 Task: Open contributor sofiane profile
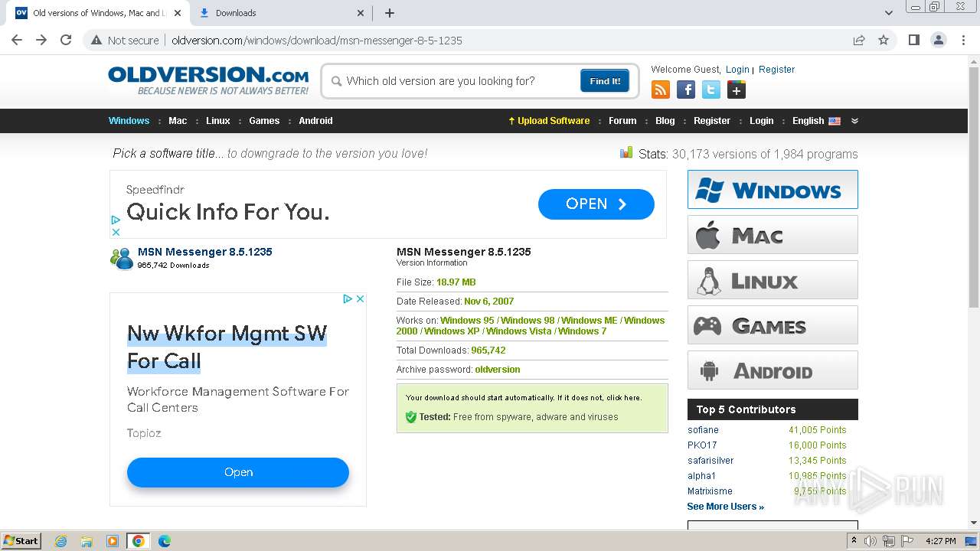click(703, 430)
